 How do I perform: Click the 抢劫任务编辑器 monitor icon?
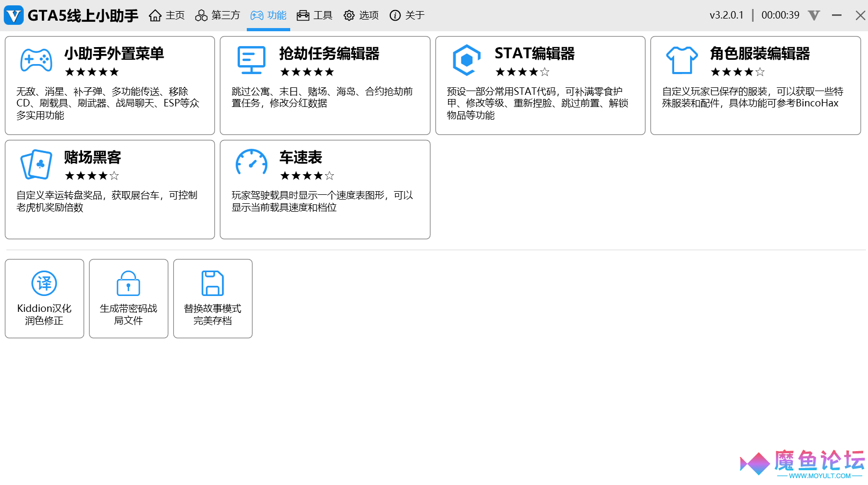pyautogui.click(x=252, y=60)
